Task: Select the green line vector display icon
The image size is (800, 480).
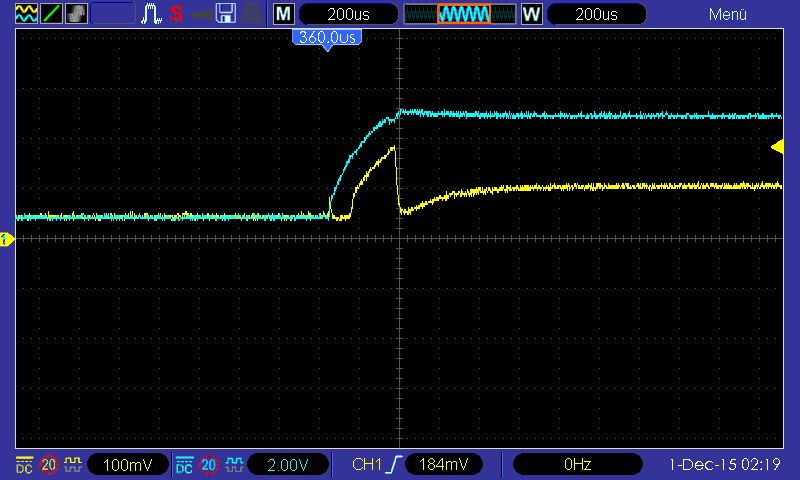Action: pyautogui.click(x=51, y=14)
